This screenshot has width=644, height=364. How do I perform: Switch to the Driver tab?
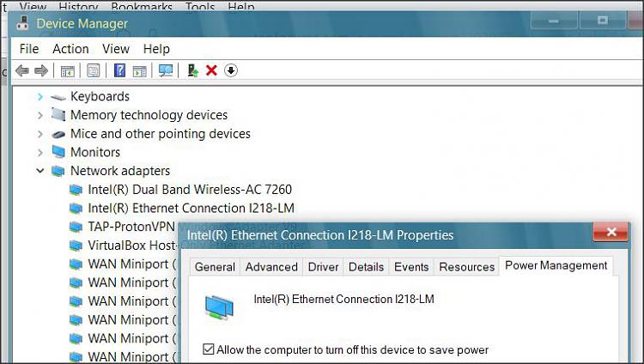click(323, 267)
